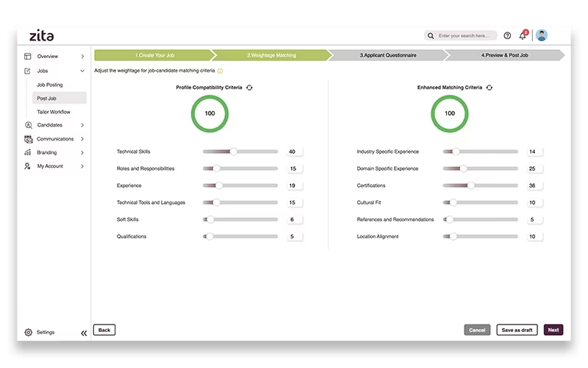Go to step 2 Weightage Matching
Image resolution: width=588 pixels, height=368 pixels.
pos(271,55)
